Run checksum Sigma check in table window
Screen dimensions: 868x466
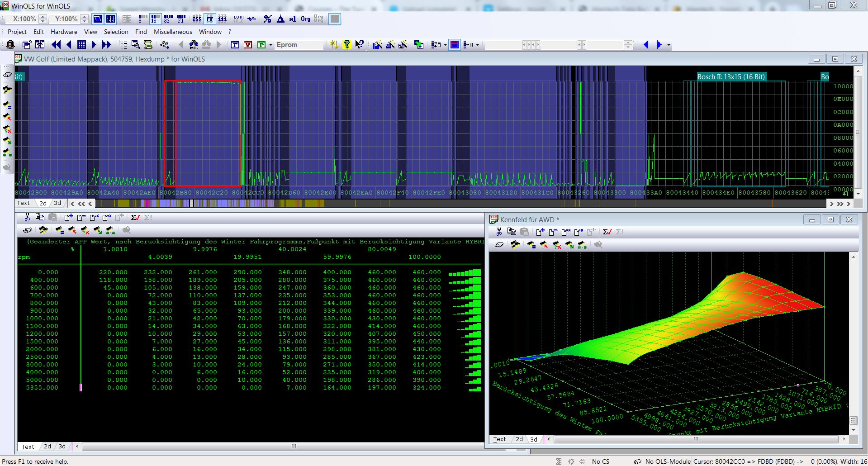tap(135, 218)
